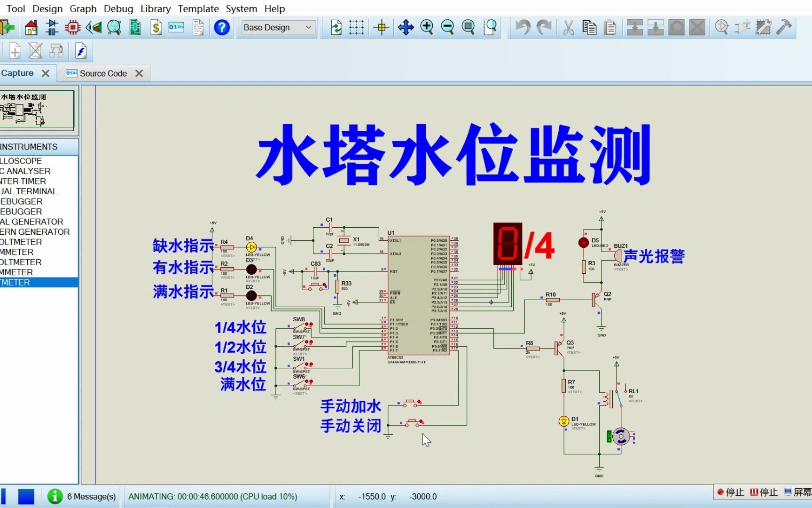The height and width of the screenshot is (508, 812).
Task: Open the Help menu
Action: (x=274, y=8)
